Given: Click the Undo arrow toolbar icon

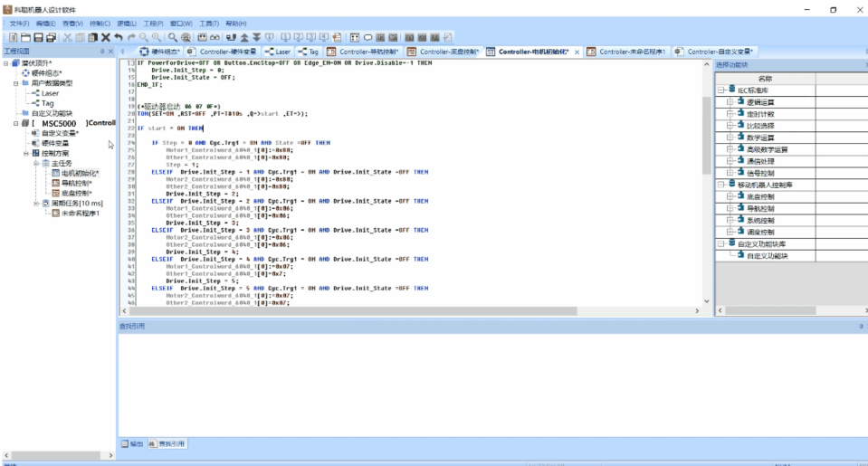Looking at the screenshot, I should [119, 38].
